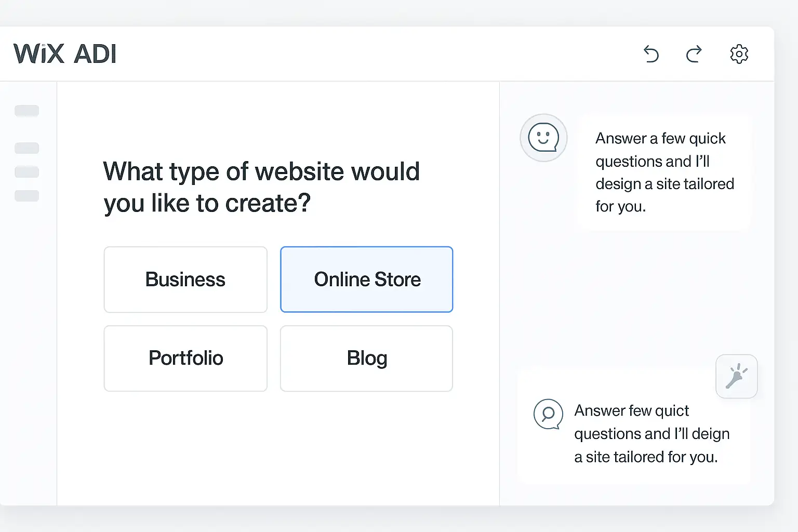798x532 pixels.
Task: Select the bottom sidebar placeholder item
Action: pos(27,196)
